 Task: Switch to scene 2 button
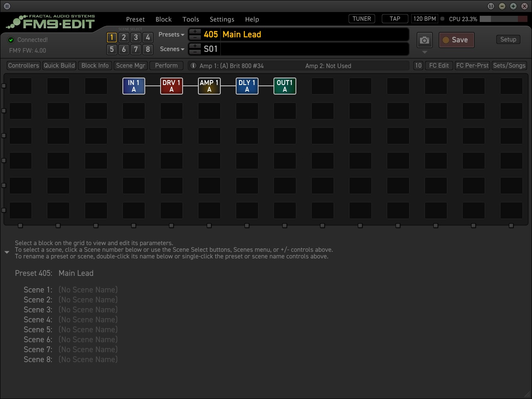(x=124, y=37)
